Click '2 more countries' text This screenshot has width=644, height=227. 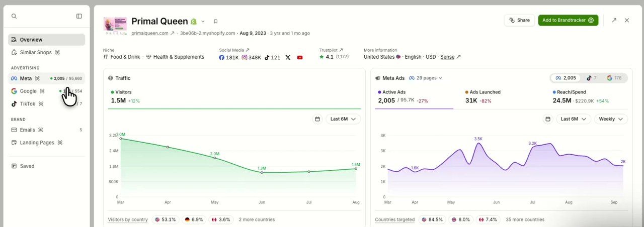pyautogui.click(x=257, y=219)
